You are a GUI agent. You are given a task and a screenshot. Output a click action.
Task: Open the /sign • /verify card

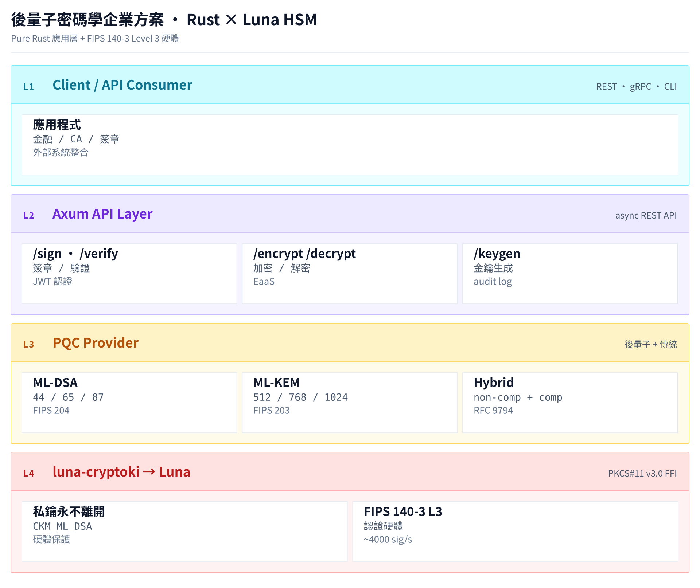[x=129, y=274]
